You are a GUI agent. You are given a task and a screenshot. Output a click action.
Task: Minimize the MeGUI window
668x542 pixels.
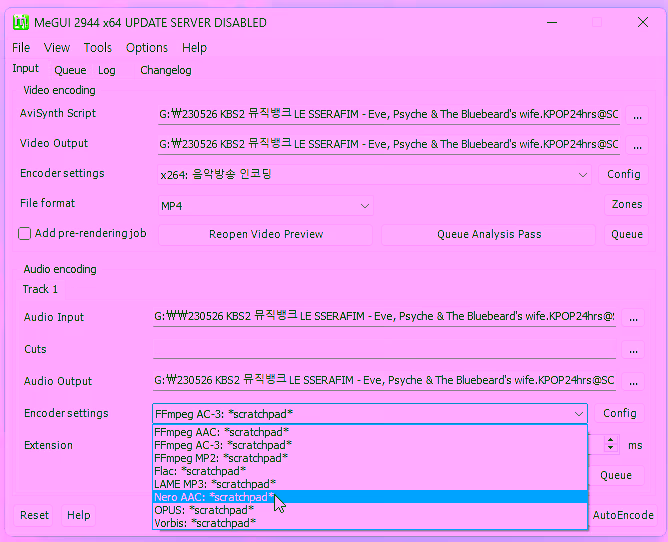pyautogui.click(x=552, y=23)
